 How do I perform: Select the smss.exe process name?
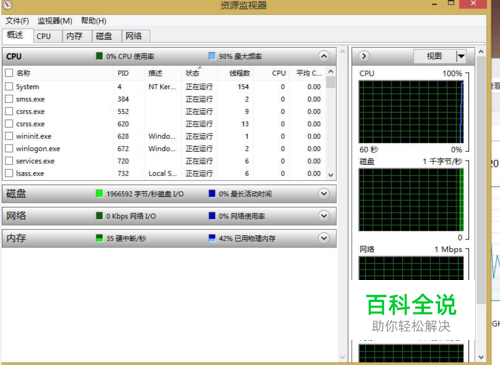pyautogui.click(x=30, y=99)
